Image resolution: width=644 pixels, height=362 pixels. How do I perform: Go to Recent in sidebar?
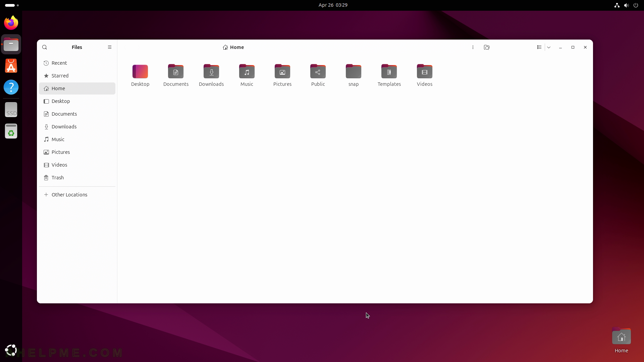pos(77,63)
